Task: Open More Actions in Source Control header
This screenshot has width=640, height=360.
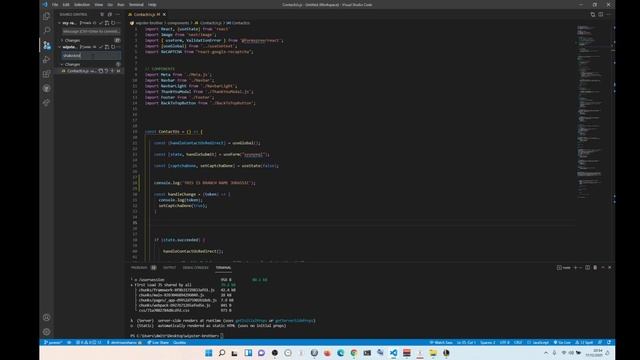Action: [118, 14]
